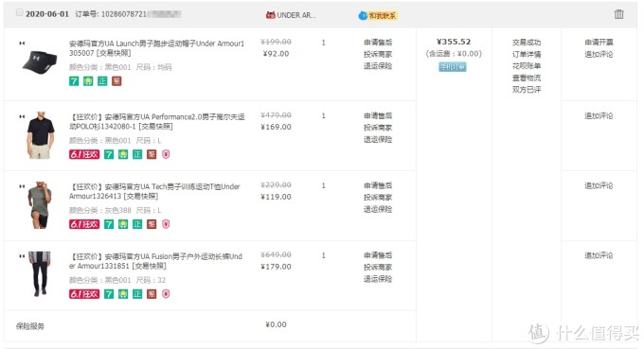
Task: Select order total ¥355.52
Action: [454, 42]
